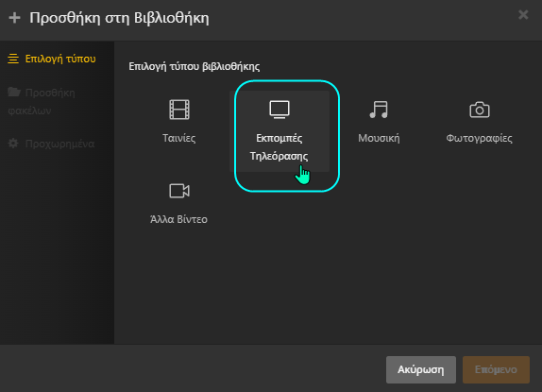This screenshot has width=542, height=392.
Task: Click the gear icon beside Προχωρημένα
Action: [13, 144]
